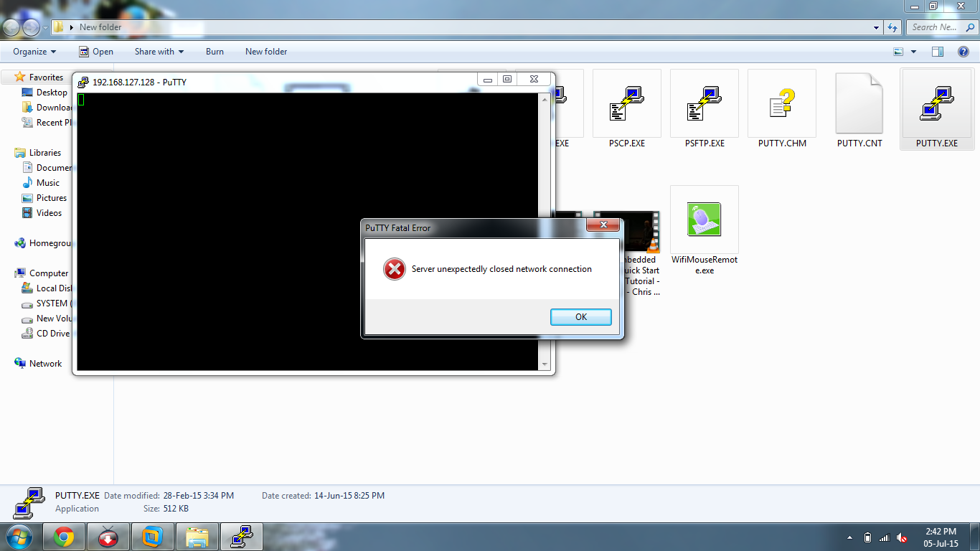
Task: Click New folder in the toolbar
Action: (266, 52)
